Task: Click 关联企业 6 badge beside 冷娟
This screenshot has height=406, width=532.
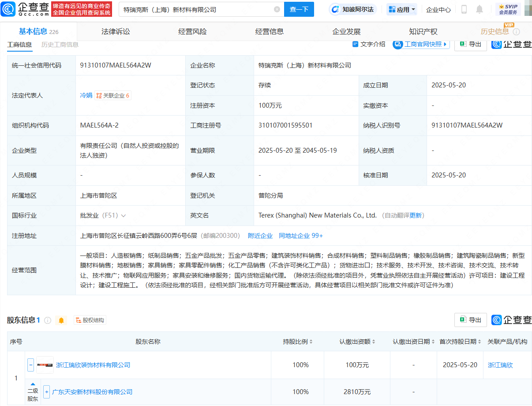Action: coord(113,95)
